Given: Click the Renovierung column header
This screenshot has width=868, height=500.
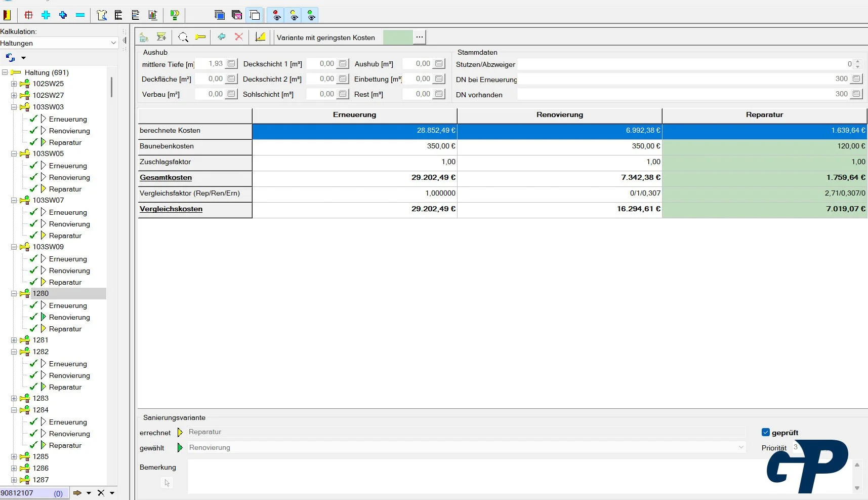Looking at the screenshot, I should click(560, 115).
